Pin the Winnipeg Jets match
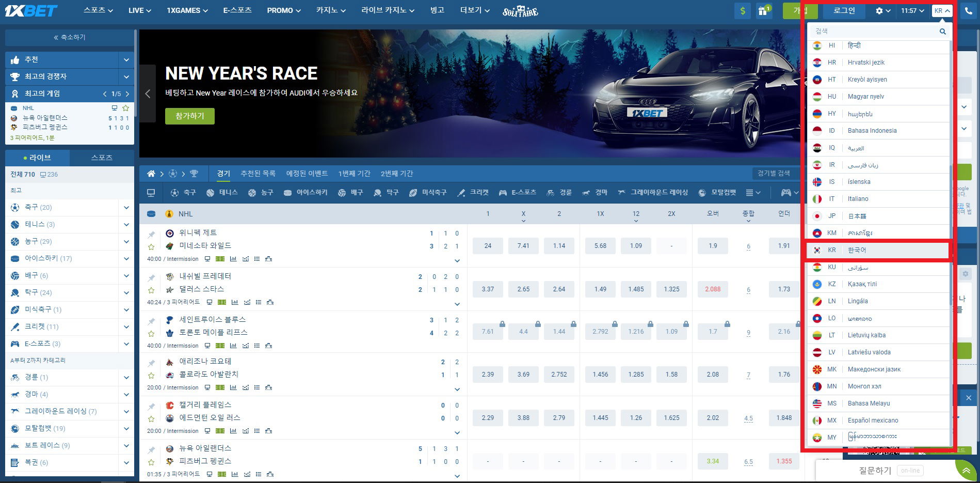The height and width of the screenshot is (483, 980). [151, 235]
